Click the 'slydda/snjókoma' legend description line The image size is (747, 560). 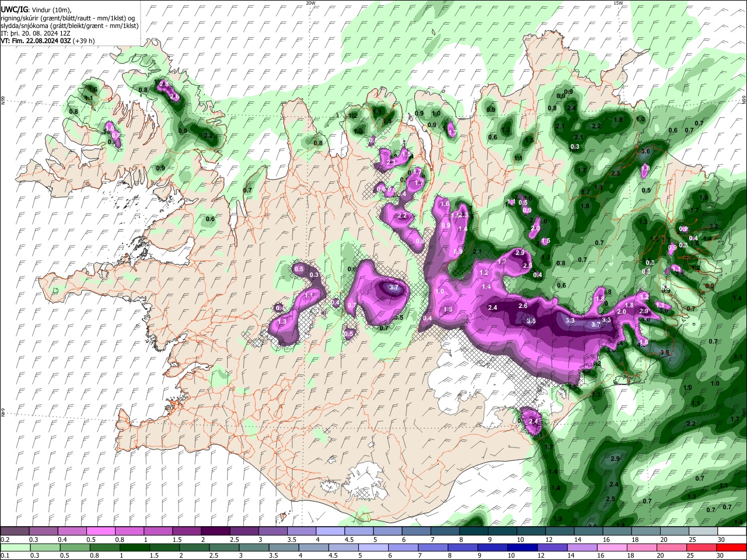pyautogui.click(x=69, y=26)
